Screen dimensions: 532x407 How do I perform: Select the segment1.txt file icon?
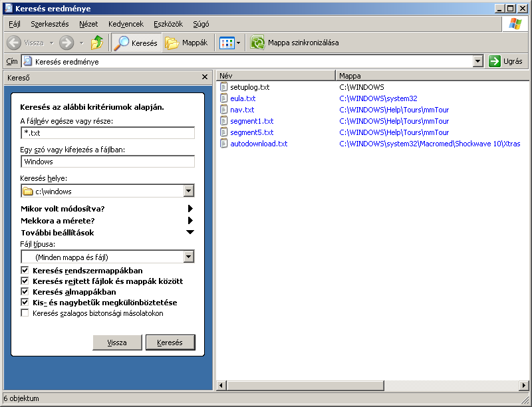pos(223,121)
